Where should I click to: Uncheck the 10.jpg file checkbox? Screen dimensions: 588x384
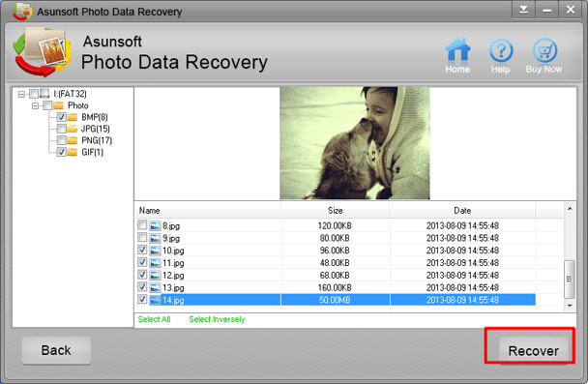coord(142,250)
